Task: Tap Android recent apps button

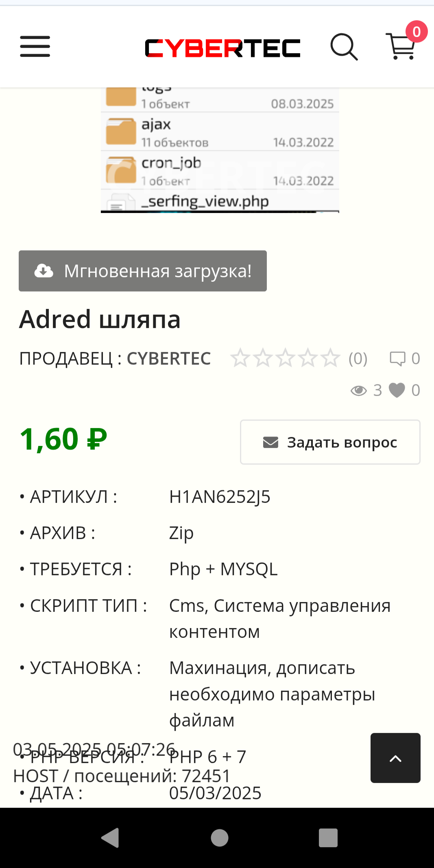Action: [328, 838]
